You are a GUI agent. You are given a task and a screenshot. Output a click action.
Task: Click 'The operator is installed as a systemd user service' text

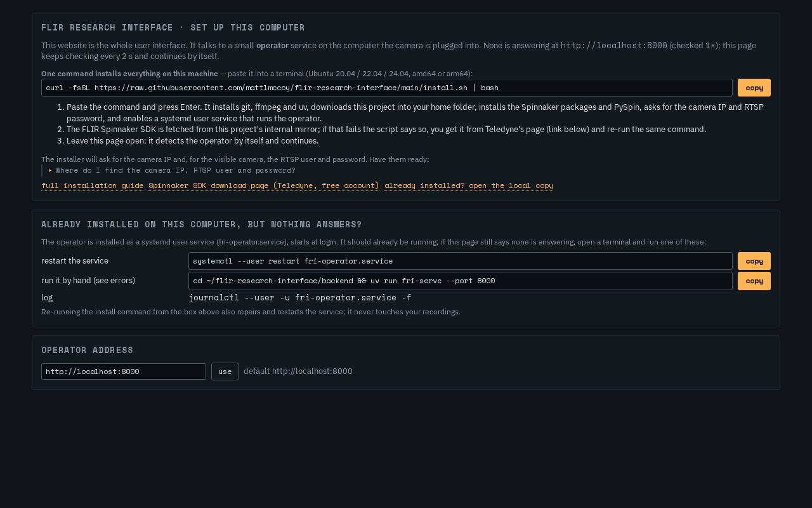pyautogui.click(x=374, y=242)
